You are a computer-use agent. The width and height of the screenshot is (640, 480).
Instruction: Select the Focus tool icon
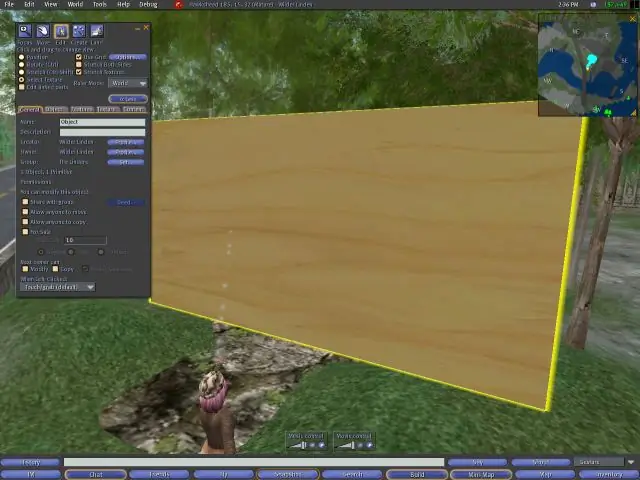tap(24, 31)
